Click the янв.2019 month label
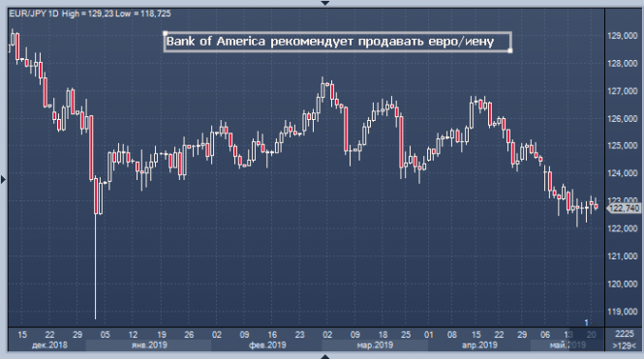Image resolution: width=644 pixels, height=359 pixels. pyautogui.click(x=149, y=345)
